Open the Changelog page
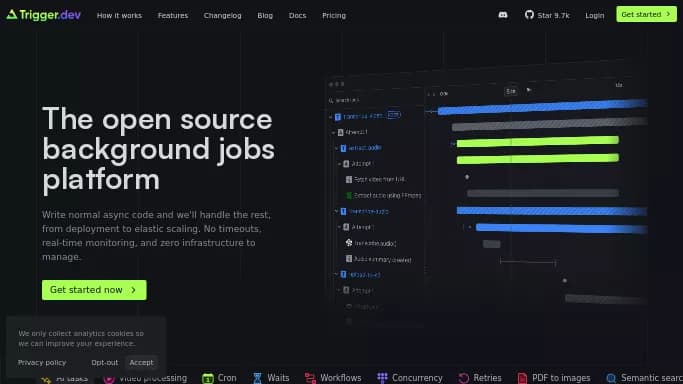The height and width of the screenshot is (384, 683). point(223,15)
